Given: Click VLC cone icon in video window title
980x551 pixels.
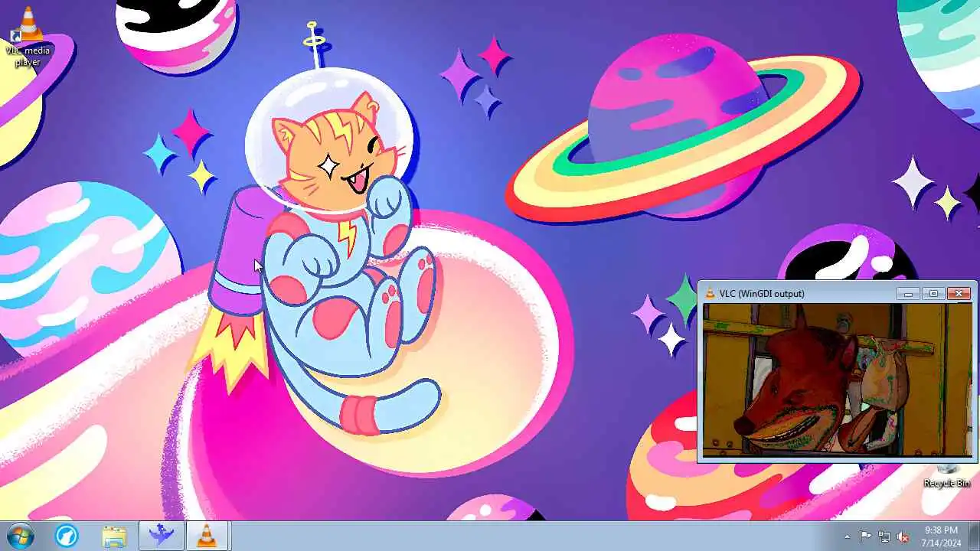Looking at the screenshot, I should [710, 293].
